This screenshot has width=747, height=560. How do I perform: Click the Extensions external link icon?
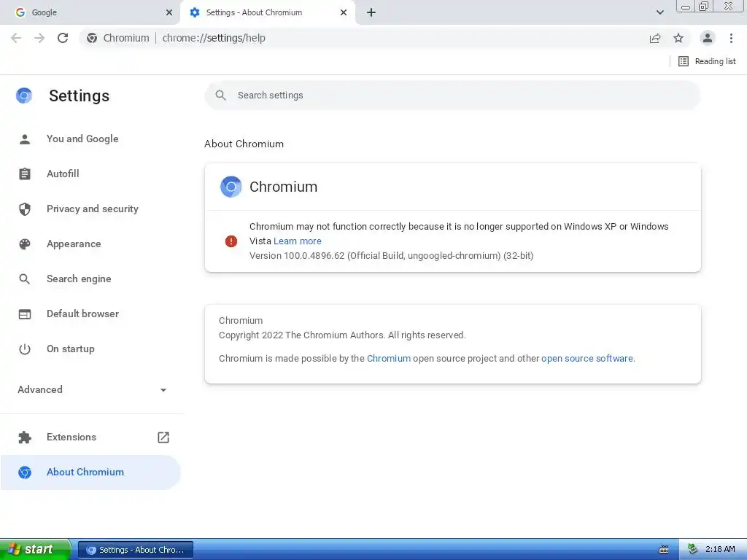click(163, 437)
